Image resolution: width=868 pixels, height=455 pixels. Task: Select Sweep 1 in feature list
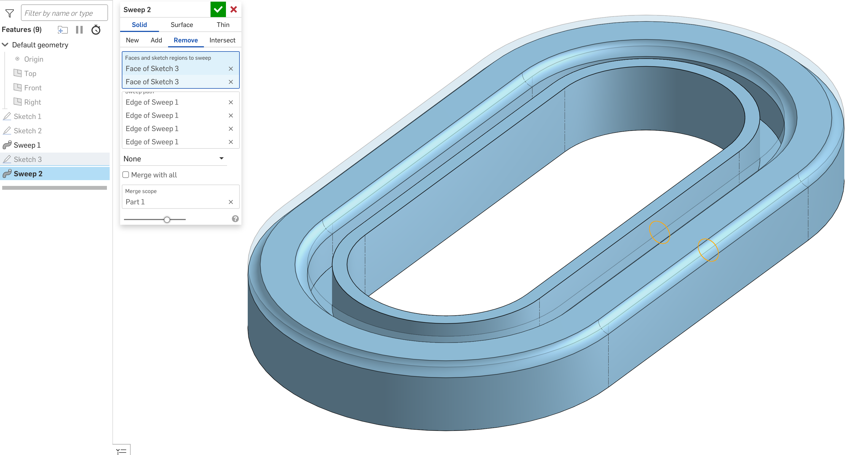(27, 145)
